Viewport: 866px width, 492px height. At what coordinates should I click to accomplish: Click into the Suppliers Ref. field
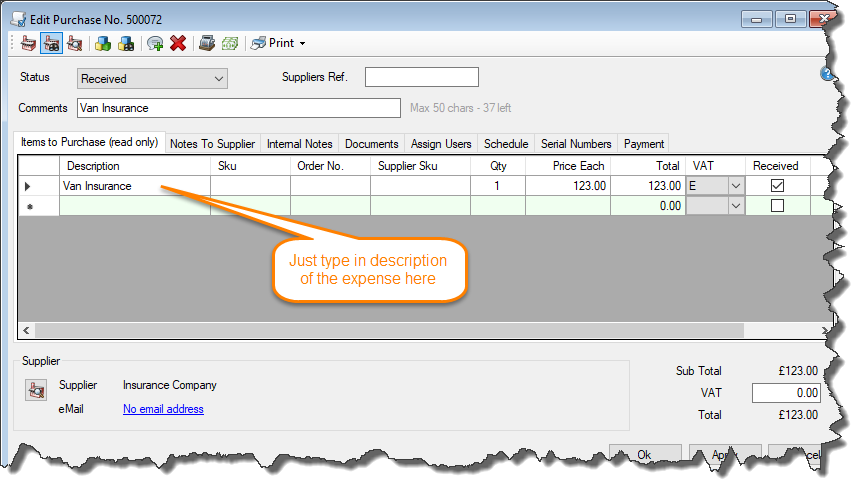421,78
